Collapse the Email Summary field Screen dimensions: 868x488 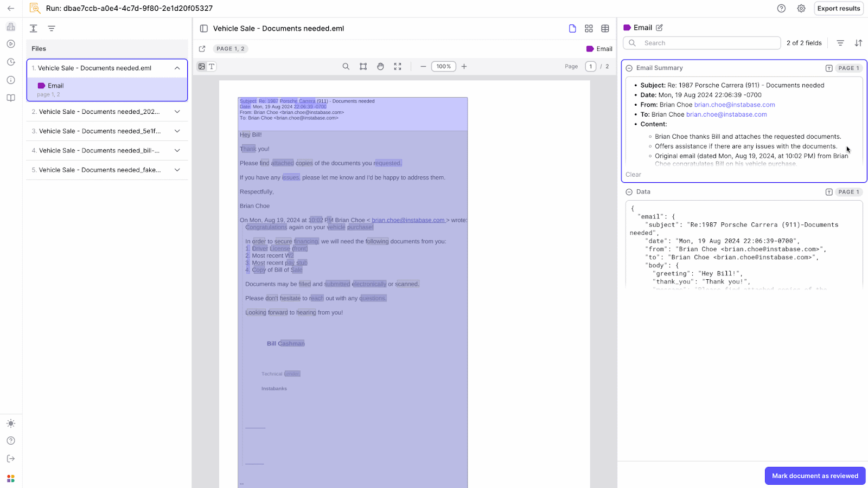click(x=629, y=68)
